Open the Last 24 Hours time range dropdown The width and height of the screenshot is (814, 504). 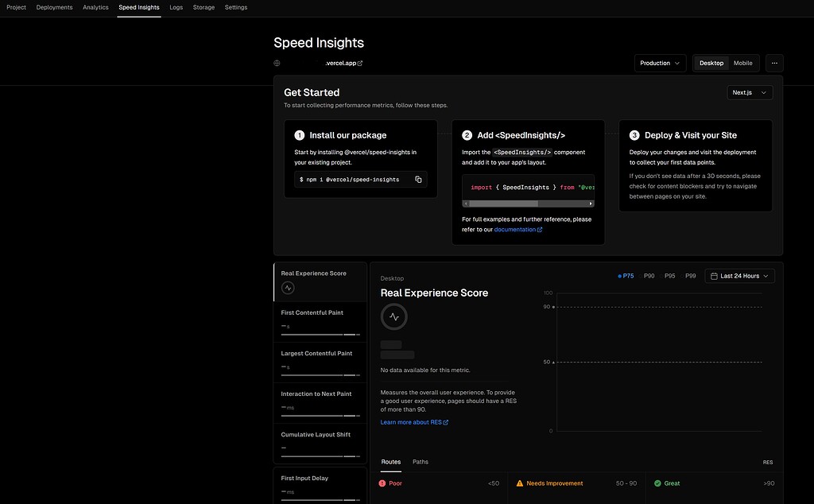coord(740,275)
